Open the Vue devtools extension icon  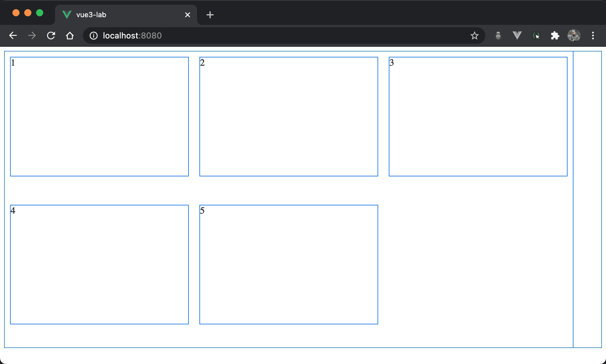(x=517, y=36)
